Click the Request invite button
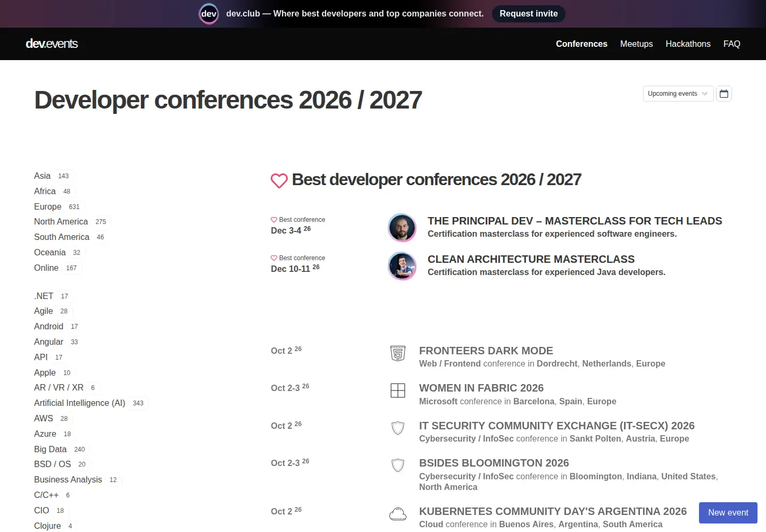This screenshot has height=532, width=766. (529, 14)
